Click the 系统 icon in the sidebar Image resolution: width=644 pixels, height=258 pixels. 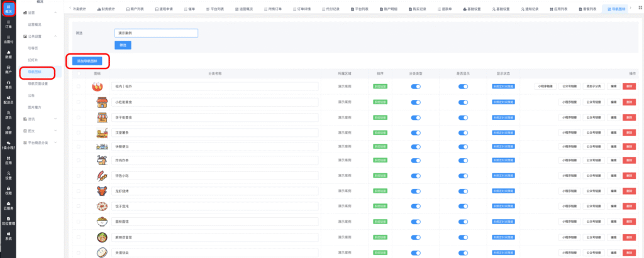click(x=8, y=236)
